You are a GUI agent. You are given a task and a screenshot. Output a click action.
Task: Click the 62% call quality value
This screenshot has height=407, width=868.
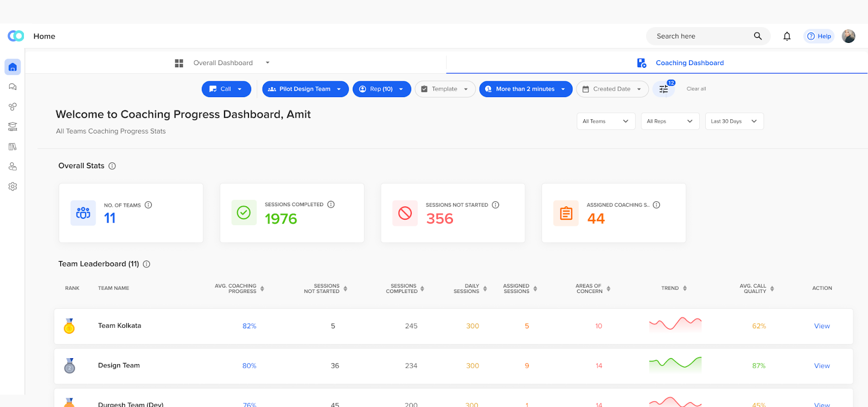[x=759, y=326]
